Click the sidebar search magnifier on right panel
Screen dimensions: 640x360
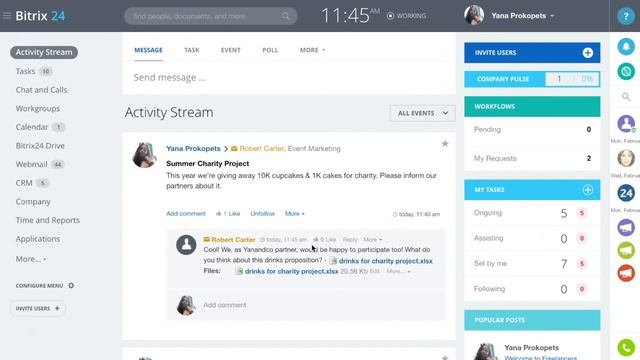(626, 97)
